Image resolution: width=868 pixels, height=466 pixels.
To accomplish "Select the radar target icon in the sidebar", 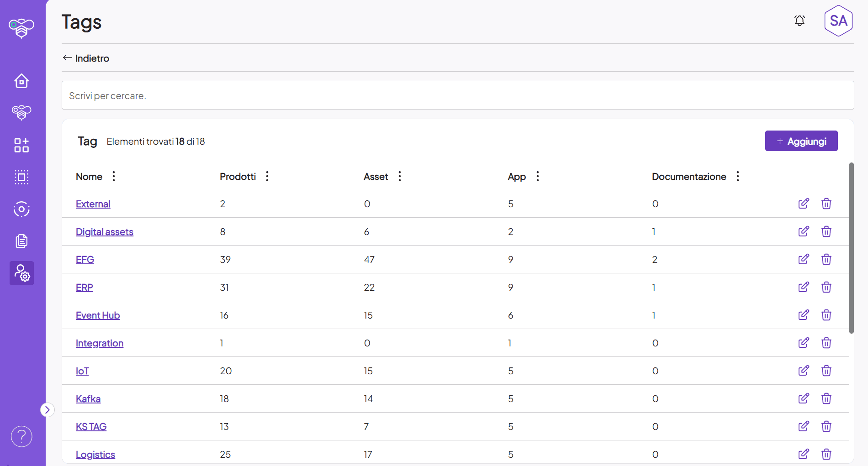I will 21,209.
